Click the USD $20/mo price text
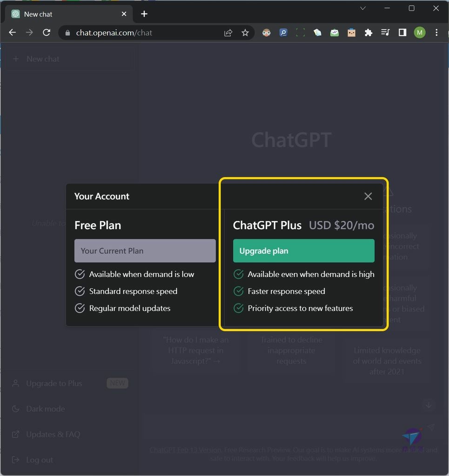Image resolution: width=449 pixels, height=476 pixels. 342,225
